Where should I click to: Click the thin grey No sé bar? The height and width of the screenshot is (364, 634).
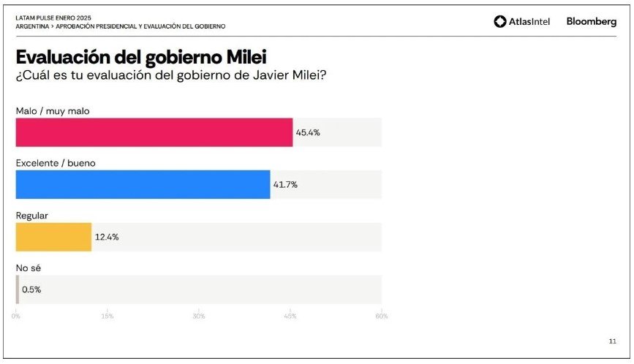(18, 289)
